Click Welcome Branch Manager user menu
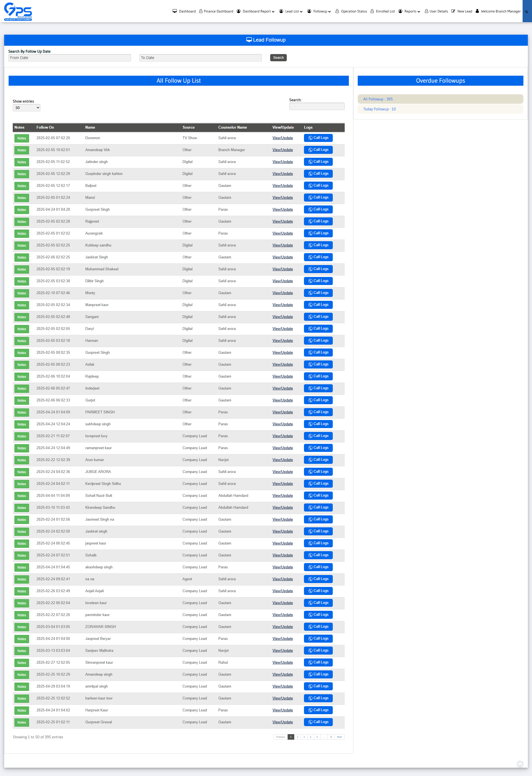The image size is (532, 776). [x=498, y=11]
